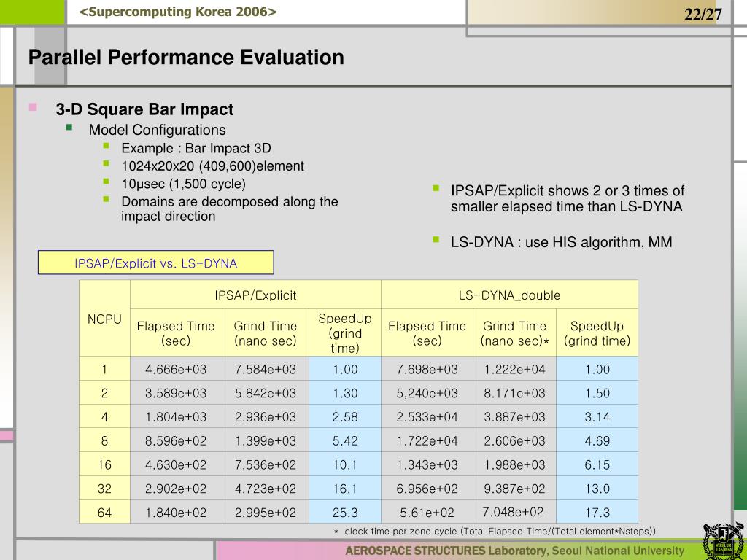Select cell 1.840e+02

pos(176,512)
